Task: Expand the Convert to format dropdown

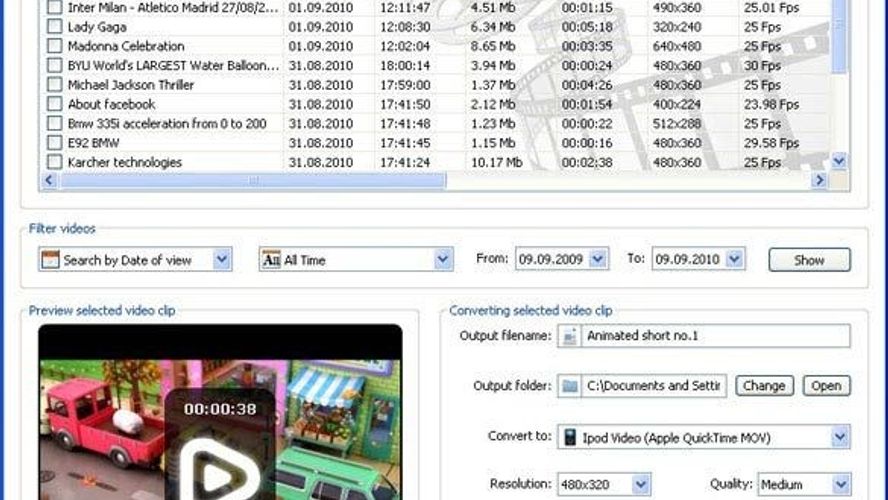Action: 840,437
